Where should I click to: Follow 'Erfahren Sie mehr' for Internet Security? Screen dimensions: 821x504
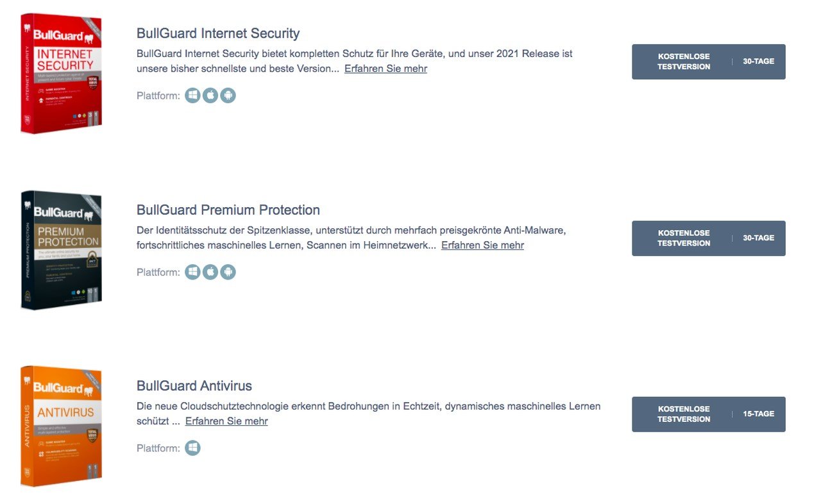click(x=385, y=69)
